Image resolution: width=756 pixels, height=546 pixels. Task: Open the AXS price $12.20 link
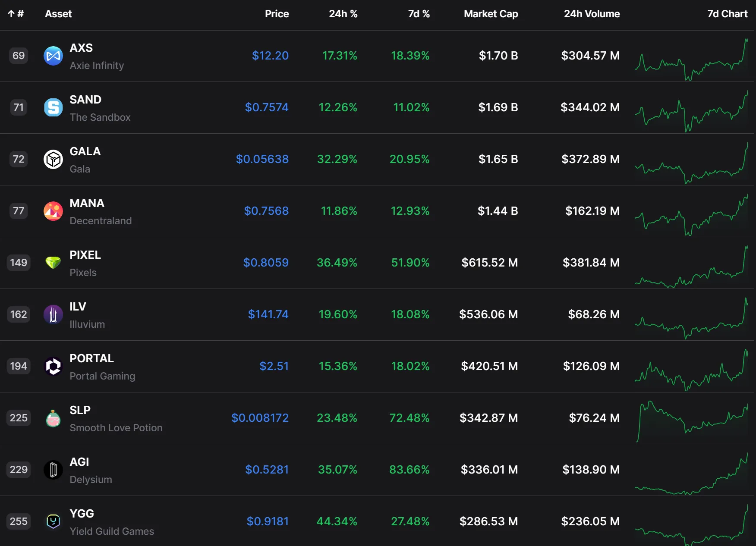270,56
